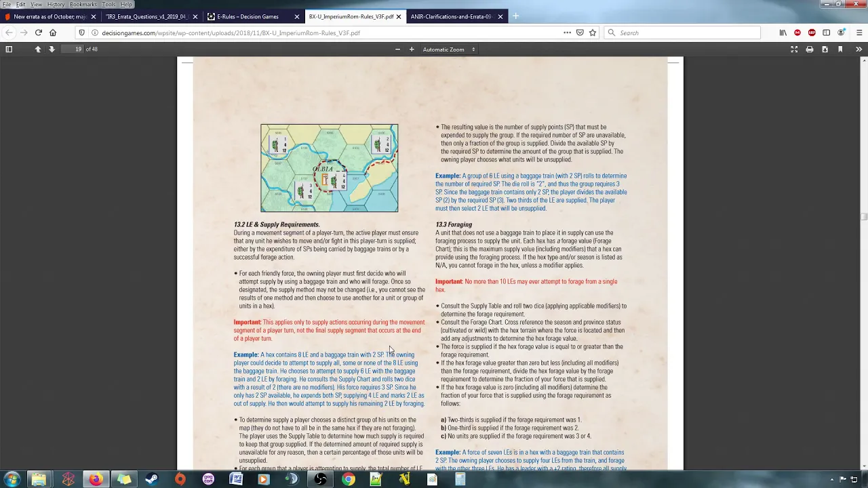This screenshot has height=488, width=868.
Task: Open Google Chrome from taskbar
Action: pyautogui.click(x=348, y=479)
